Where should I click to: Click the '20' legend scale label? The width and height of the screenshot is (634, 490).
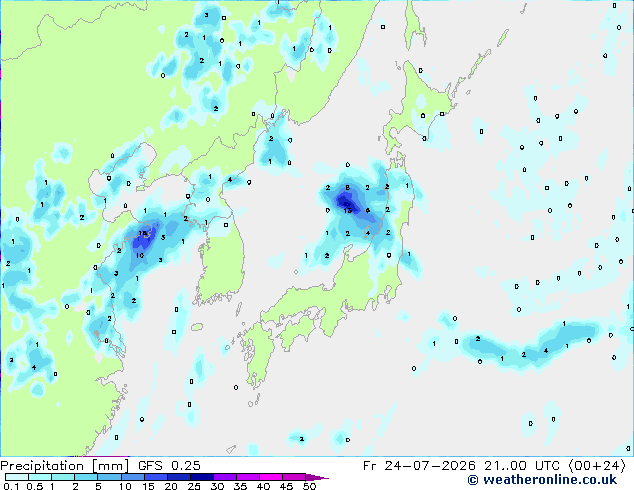(171, 486)
